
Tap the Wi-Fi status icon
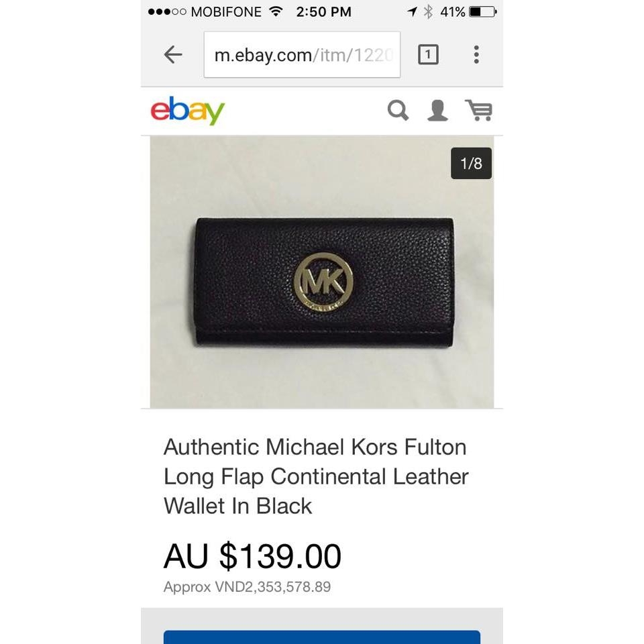(276, 11)
